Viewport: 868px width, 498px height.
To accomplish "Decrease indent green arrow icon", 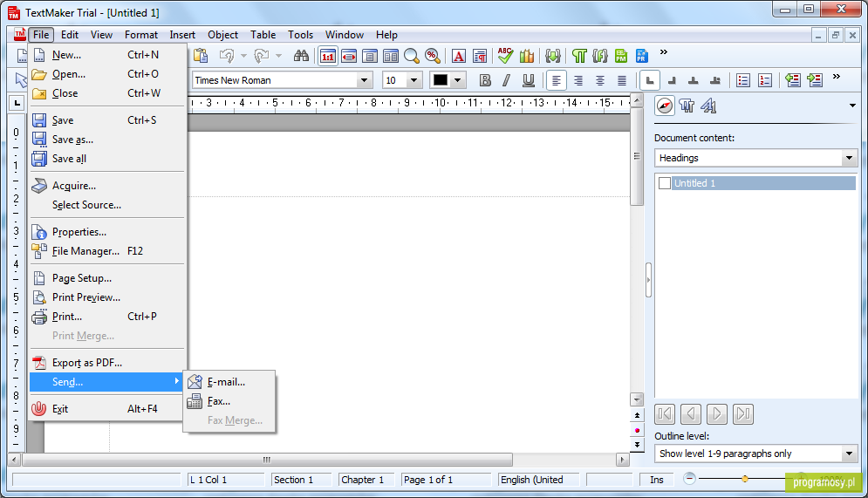I will tap(793, 81).
